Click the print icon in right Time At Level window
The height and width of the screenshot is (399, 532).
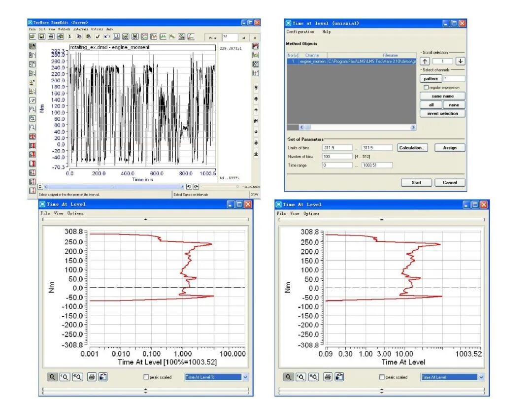(328, 377)
